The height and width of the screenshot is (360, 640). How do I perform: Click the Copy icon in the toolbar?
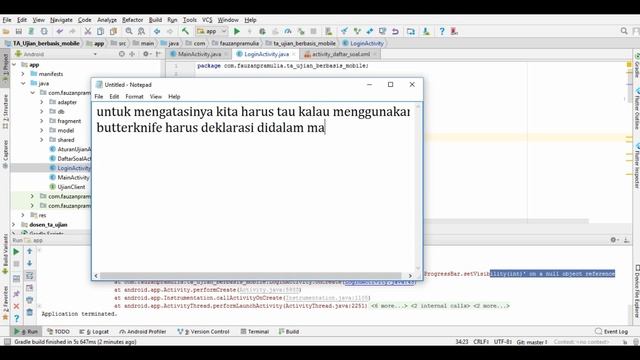point(100,31)
